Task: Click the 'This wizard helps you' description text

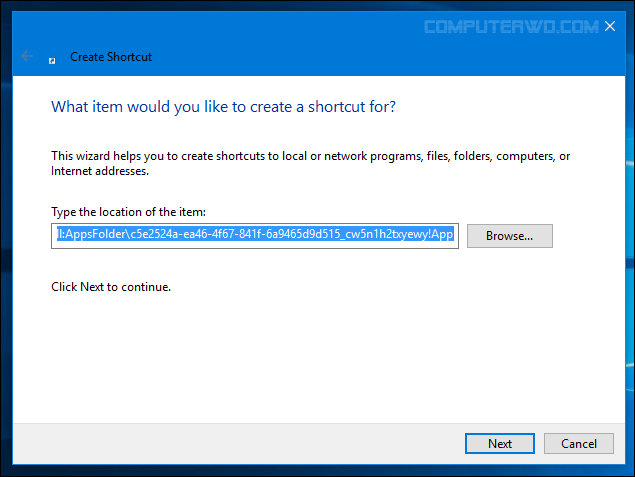Action: 311,163
